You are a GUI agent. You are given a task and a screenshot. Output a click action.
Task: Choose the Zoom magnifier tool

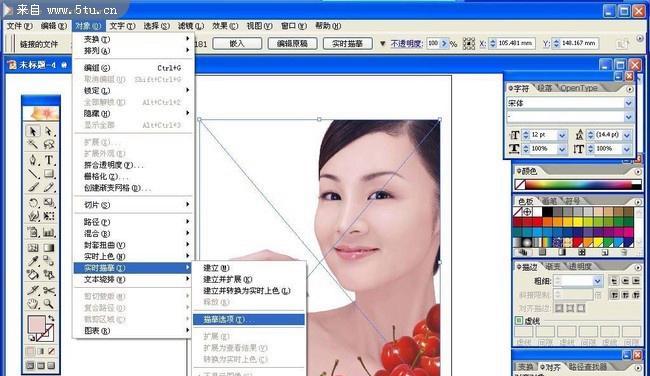point(49,304)
